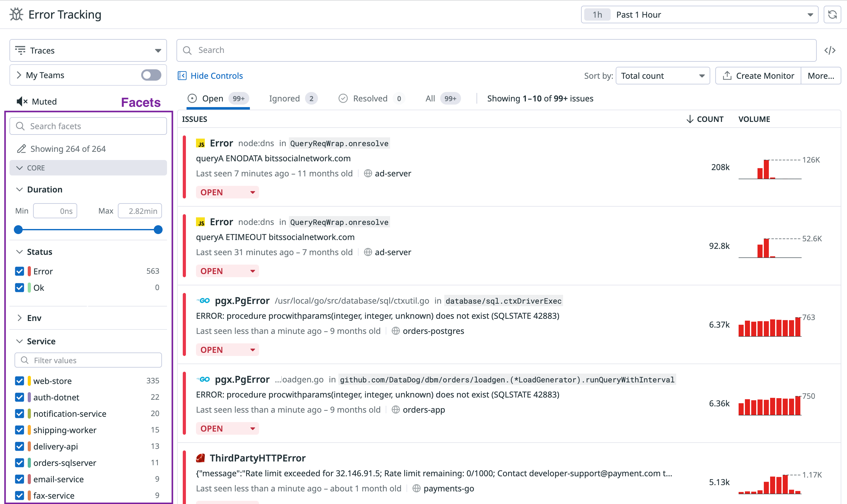Click the Duration maximum slider handle

(x=158, y=230)
